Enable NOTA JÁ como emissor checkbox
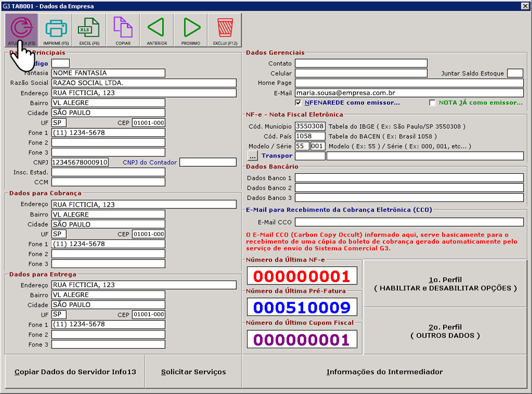Viewport: 532px width, 394px height. coord(433,103)
